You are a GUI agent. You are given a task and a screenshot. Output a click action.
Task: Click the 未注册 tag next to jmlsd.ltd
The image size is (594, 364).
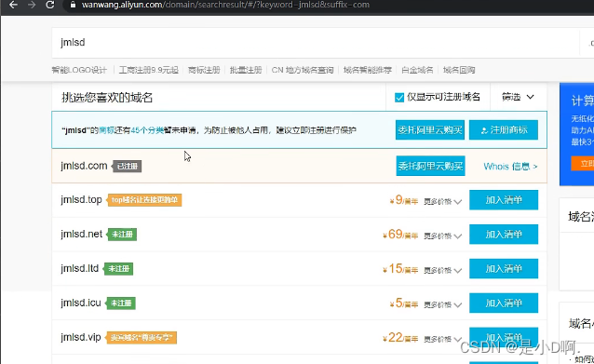pos(118,268)
